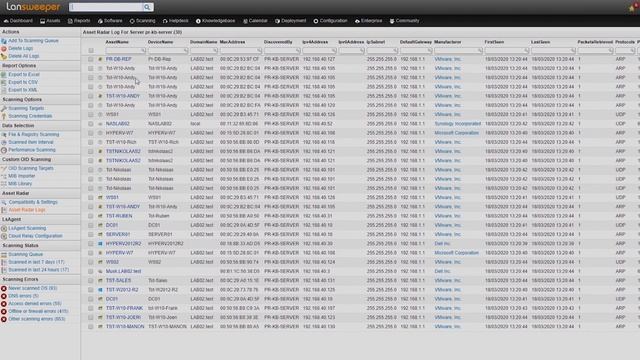Viewport: 640px width, 360px height.
Task: Click the red Never scanned OS icon
Action: click(x=4, y=289)
